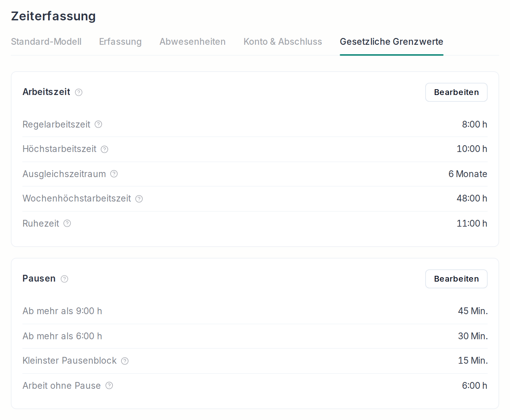Viewport: 510px width, 420px height.
Task: Click question icon beside Ausgleichszeitraum
Action: coord(114,174)
